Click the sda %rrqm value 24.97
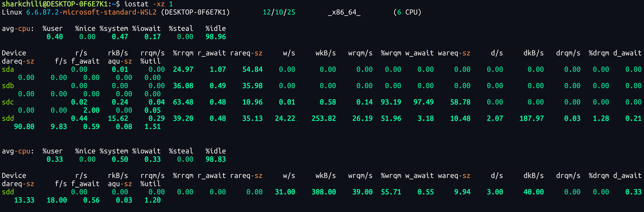 [183, 69]
